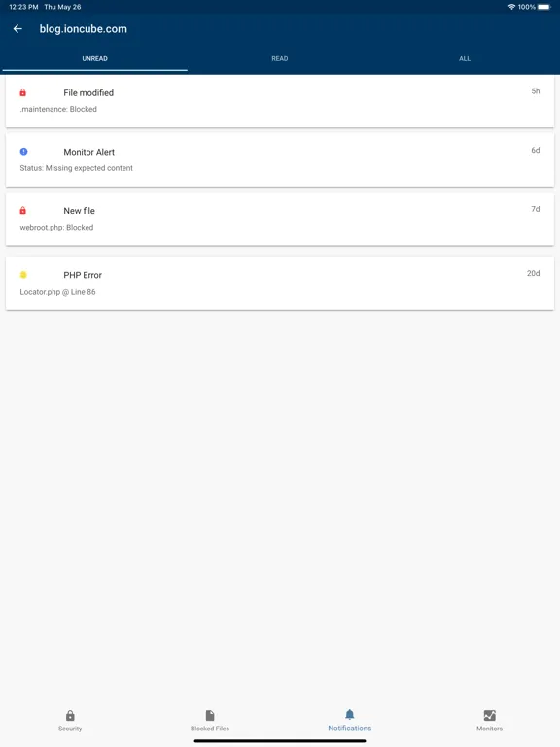Open the Security tab lock icon
560x747 pixels.
click(70, 715)
